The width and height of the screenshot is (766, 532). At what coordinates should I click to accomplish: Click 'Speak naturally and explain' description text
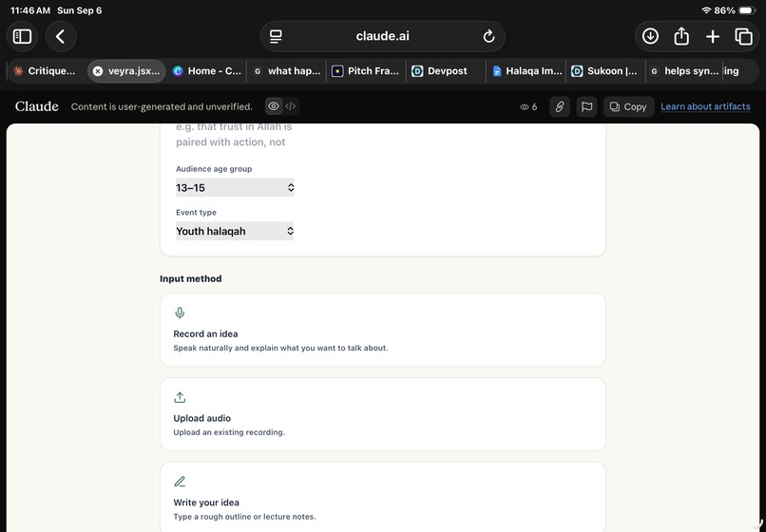coord(280,348)
